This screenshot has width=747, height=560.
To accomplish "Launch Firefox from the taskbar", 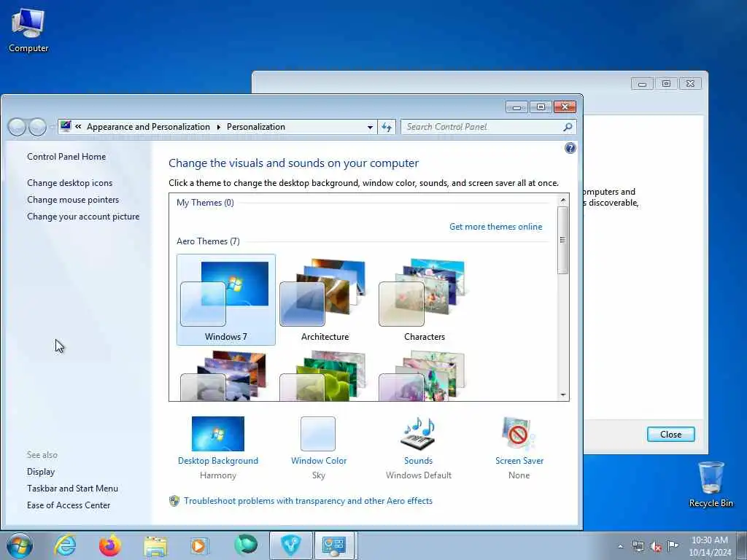I will (x=110, y=545).
